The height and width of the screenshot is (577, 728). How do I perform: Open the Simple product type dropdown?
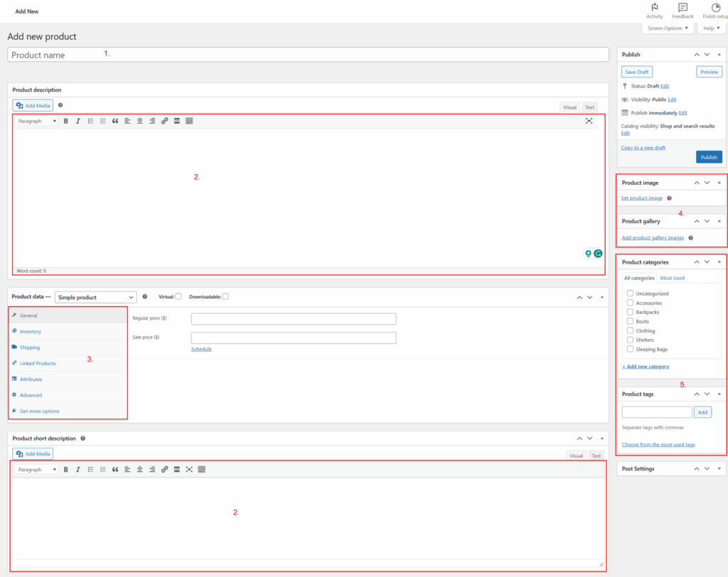tap(96, 297)
